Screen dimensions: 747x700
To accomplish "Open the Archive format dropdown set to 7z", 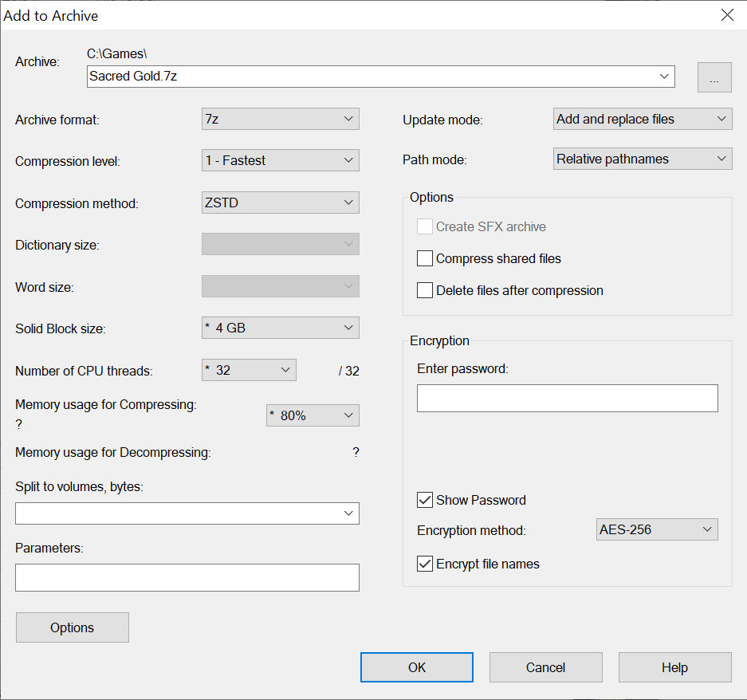I will (x=280, y=119).
